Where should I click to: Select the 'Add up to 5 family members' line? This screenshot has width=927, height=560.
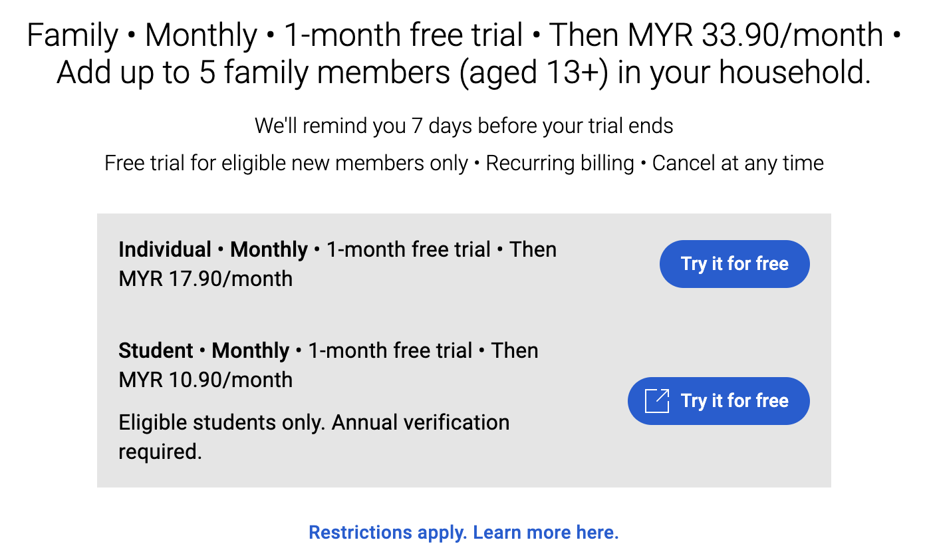464,72
